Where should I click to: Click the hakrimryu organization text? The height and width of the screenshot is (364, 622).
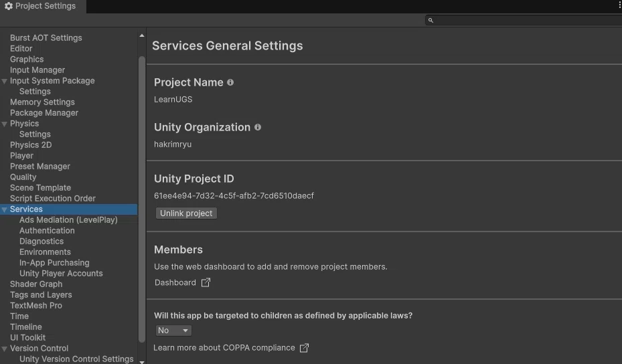point(173,145)
